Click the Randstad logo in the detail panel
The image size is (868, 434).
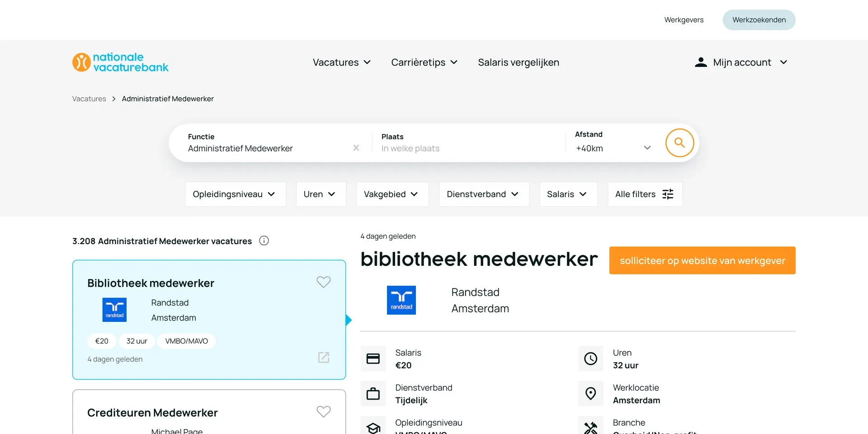(401, 300)
